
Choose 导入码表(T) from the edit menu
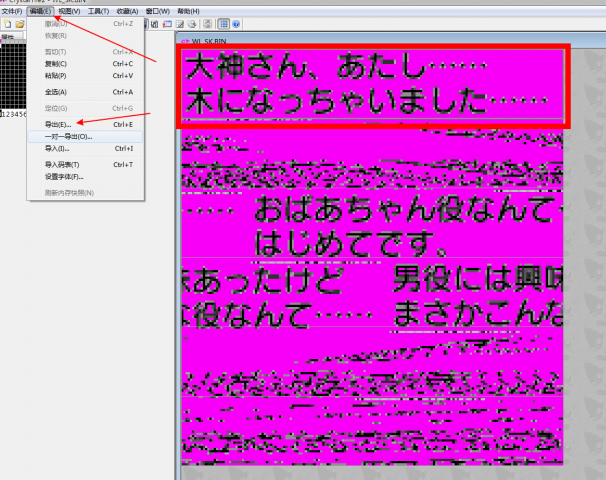(85, 165)
